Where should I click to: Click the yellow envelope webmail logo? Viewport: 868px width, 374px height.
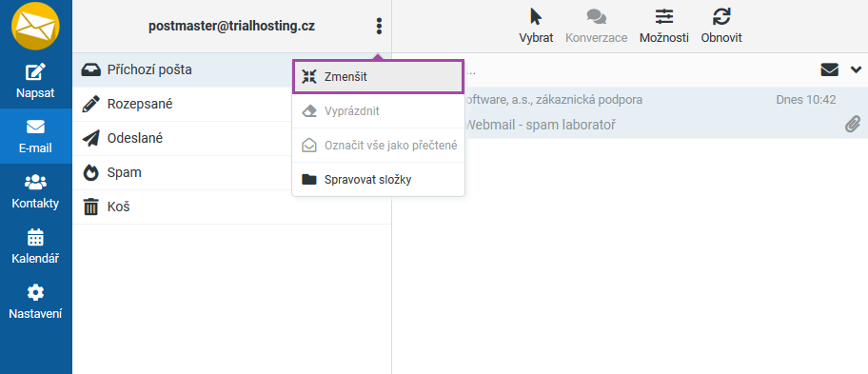click(36, 26)
